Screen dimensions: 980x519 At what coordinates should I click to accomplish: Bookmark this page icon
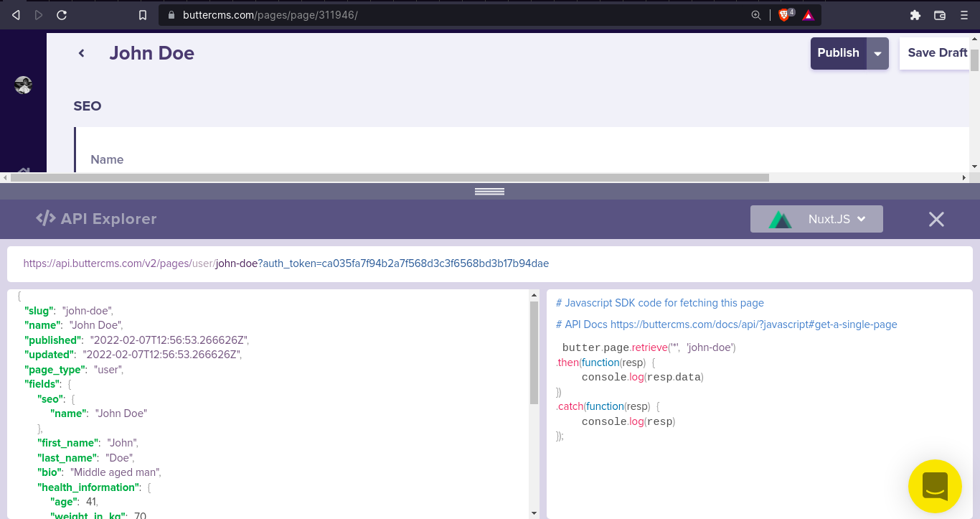(143, 15)
